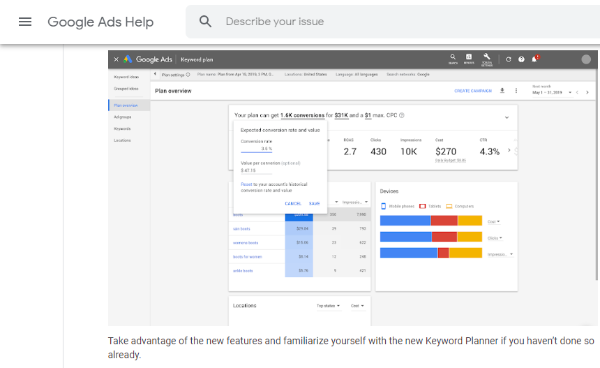Click CANCEL in the conversion popup
Image resolution: width=600 pixels, height=368 pixels.
point(293,204)
